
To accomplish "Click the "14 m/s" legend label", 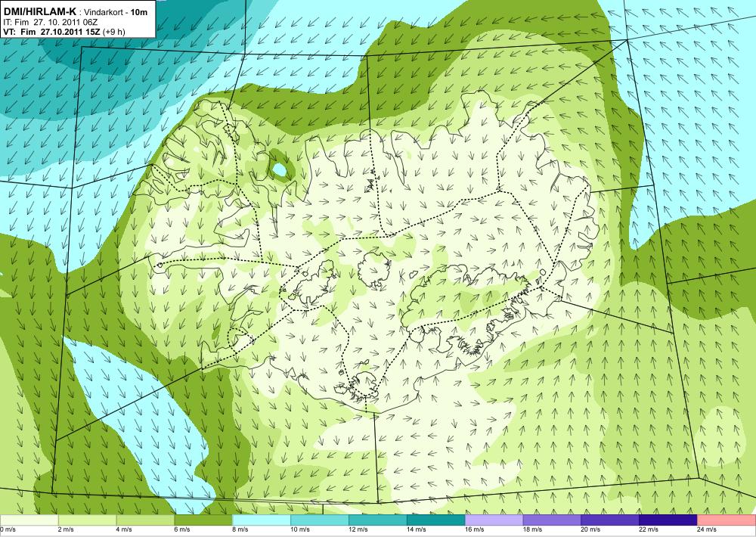I will click(x=416, y=529).
